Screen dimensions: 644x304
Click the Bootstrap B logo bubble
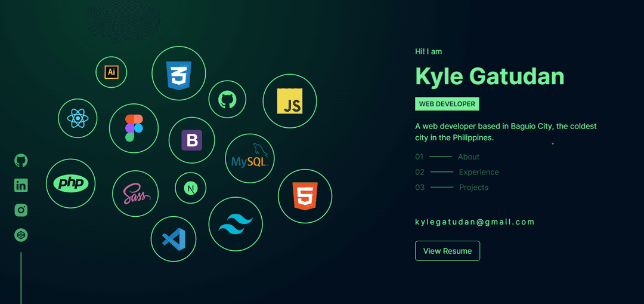tap(192, 140)
